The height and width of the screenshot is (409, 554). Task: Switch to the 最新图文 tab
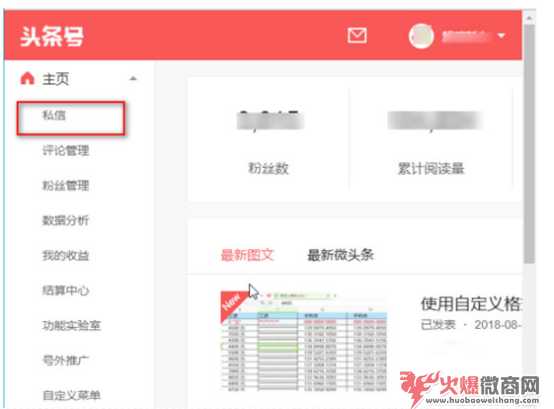[247, 255]
